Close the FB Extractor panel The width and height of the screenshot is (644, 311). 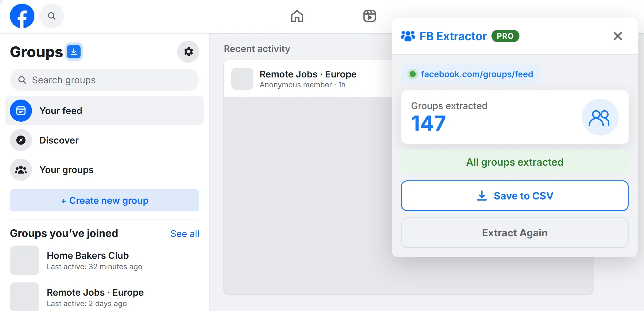coord(618,36)
